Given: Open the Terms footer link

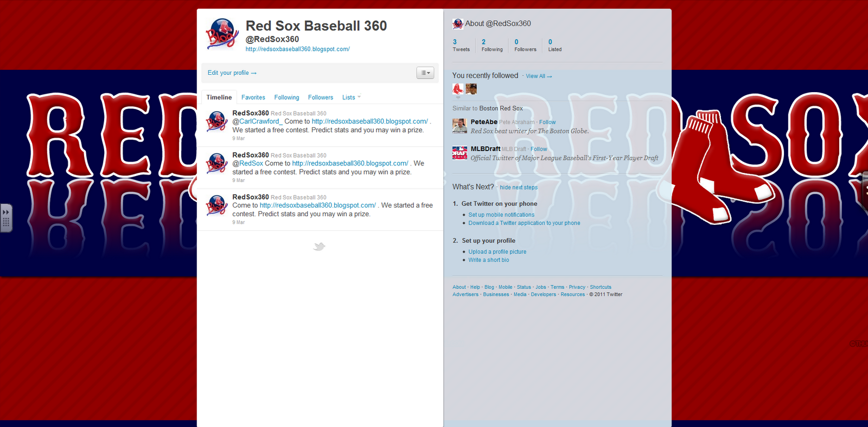Looking at the screenshot, I should [x=558, y=287].
